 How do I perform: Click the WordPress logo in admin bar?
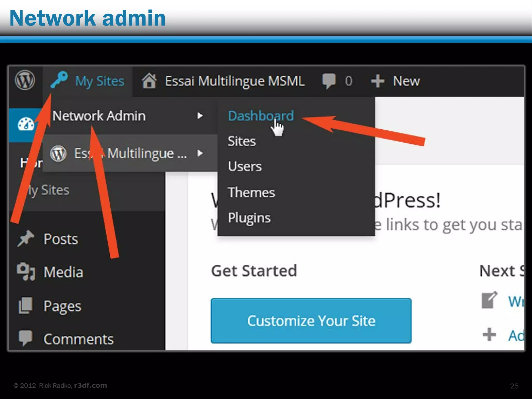[25, 80]
